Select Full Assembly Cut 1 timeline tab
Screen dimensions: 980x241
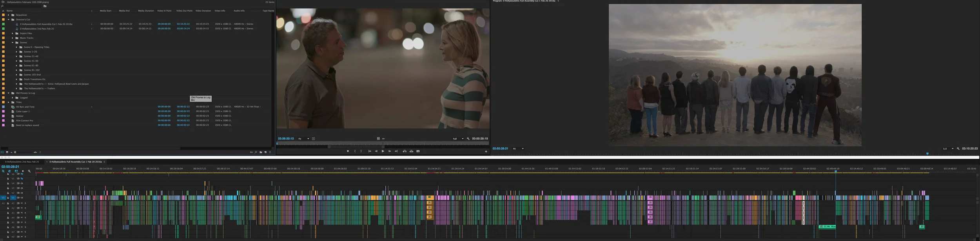(75, 161)
